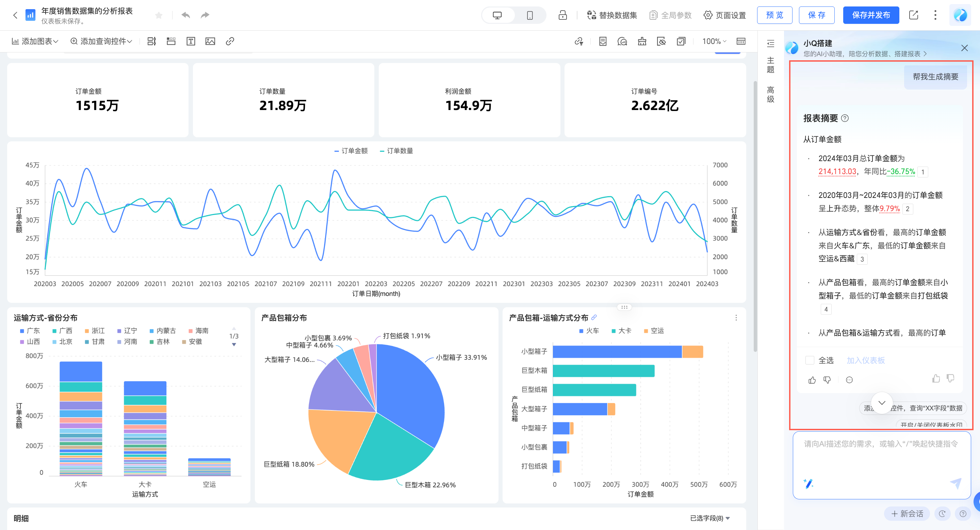Check the 全选 checkbox
Image resolution: width=980 pixels, height=530 pixels.
tap(810, 360)
